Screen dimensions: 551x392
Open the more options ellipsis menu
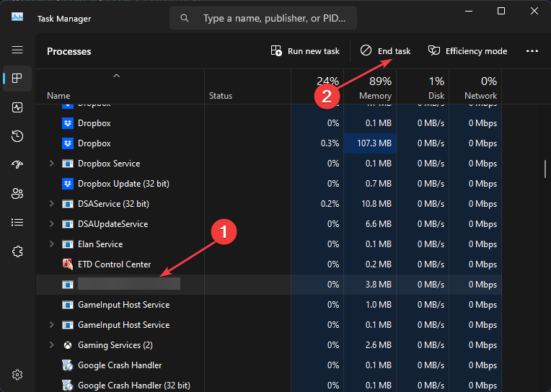tap(532, 51)
